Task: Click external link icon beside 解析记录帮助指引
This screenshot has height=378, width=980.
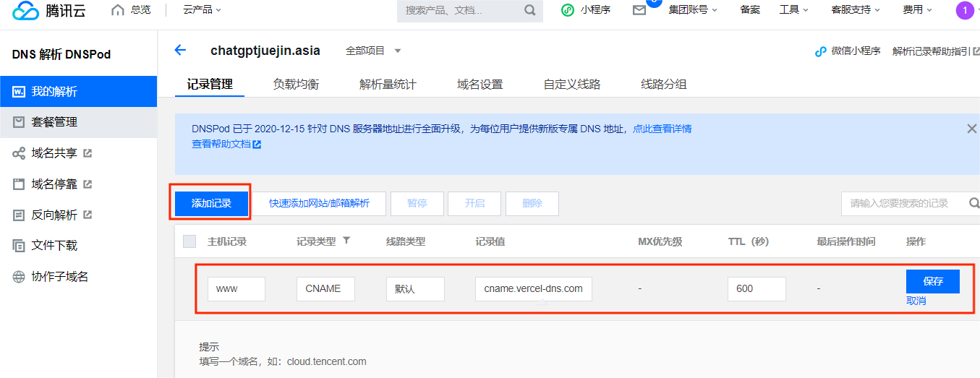Action: (x=976, y=51)
